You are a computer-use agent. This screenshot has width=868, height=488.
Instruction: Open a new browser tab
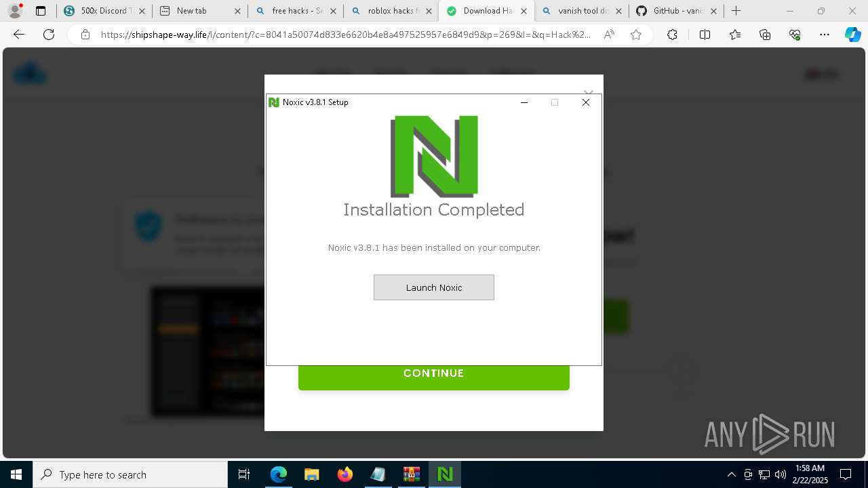736,11
